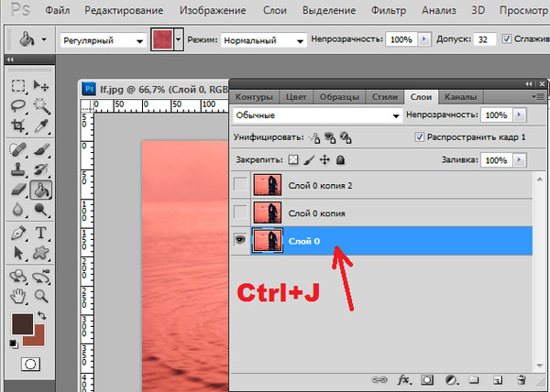Screen dimensions: 550x392
Task: Click the red pattern swatch preview
Action: click(162, 39)
